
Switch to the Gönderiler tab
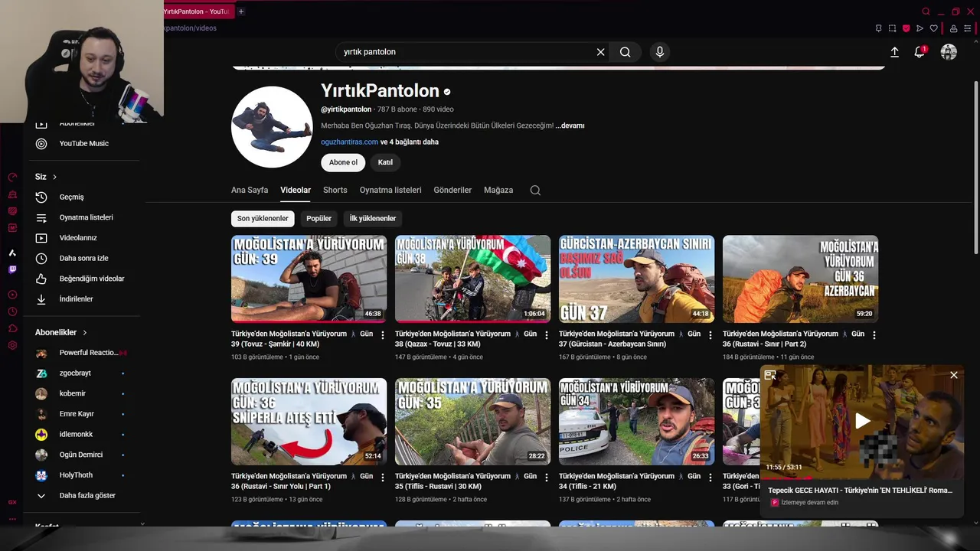point(452,190)
